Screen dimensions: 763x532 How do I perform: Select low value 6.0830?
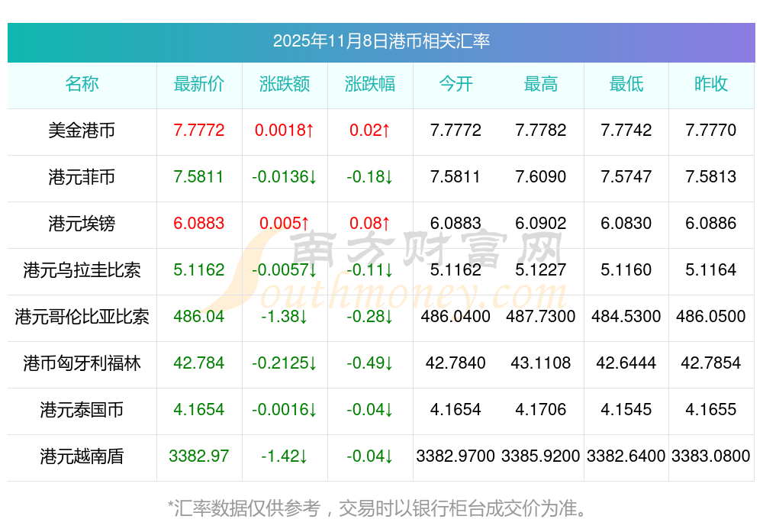click(x=626, y=224)
